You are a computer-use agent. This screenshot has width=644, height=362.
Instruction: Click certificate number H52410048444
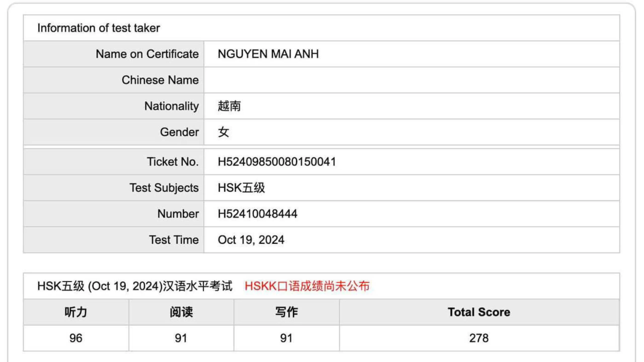click(x=257, y=214)
